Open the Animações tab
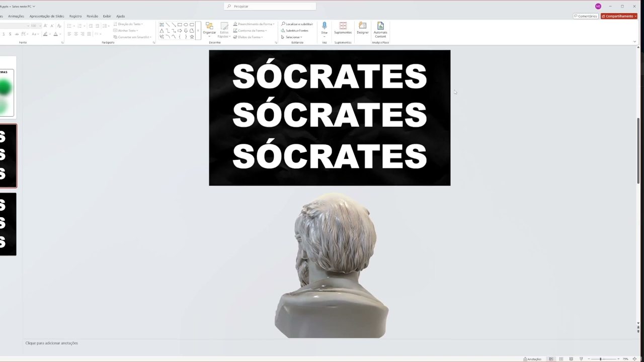This screenshot has height=362, width=644. 16,16
